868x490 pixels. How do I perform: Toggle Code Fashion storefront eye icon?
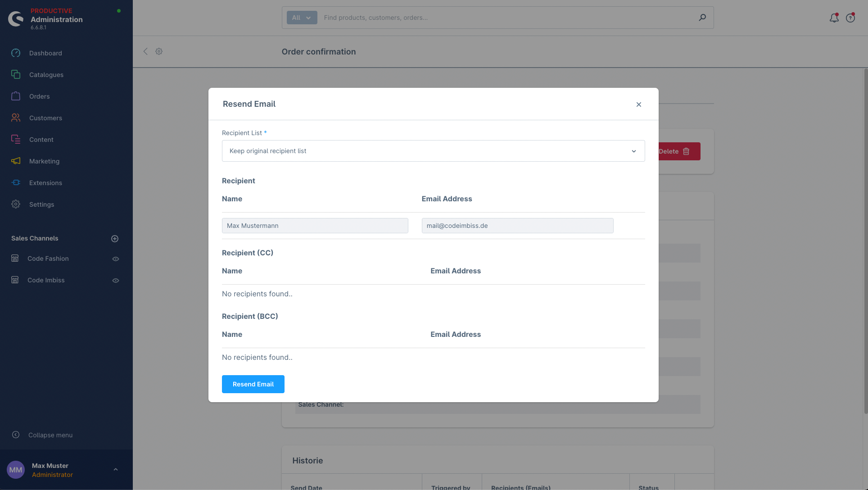[x=116, y=259]
